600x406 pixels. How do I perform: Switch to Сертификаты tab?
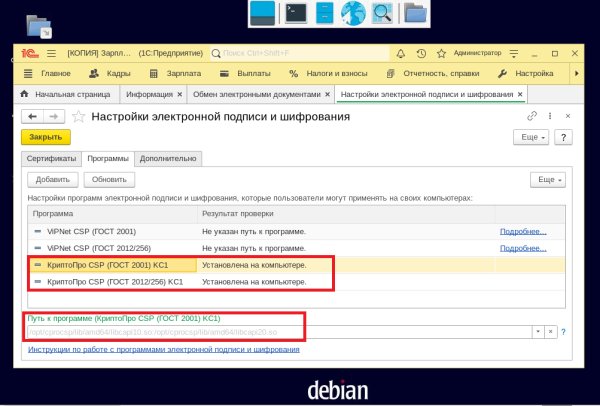pyautogui.click(x=51, y=158)
